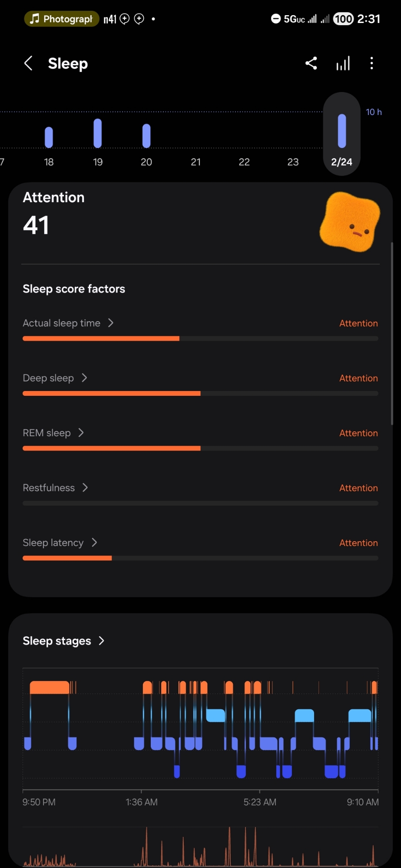Open Restfulness factor details
Screen dimensions: 401x868
pos(55,488)
